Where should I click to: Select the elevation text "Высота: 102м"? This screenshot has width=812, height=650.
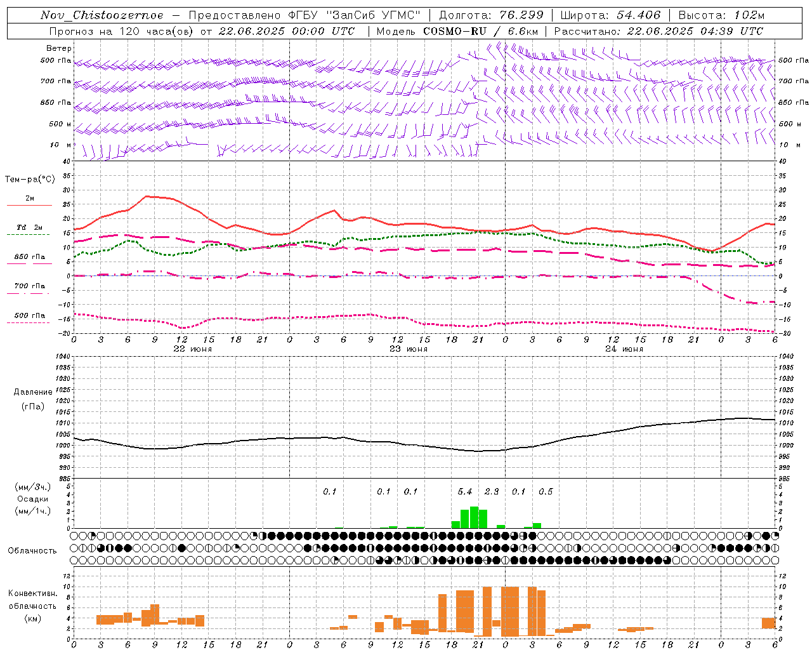(721, 15)
